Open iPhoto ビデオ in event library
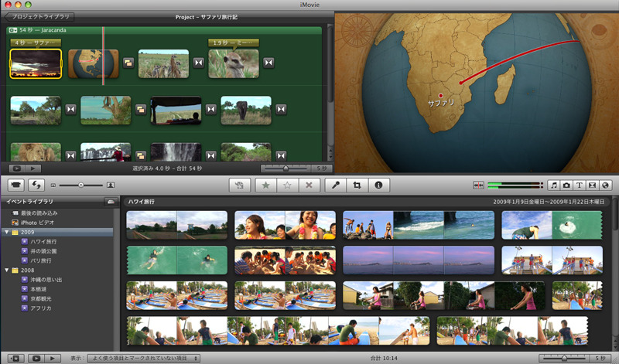Viewport: 619px width, 364px height. (37, 223)
